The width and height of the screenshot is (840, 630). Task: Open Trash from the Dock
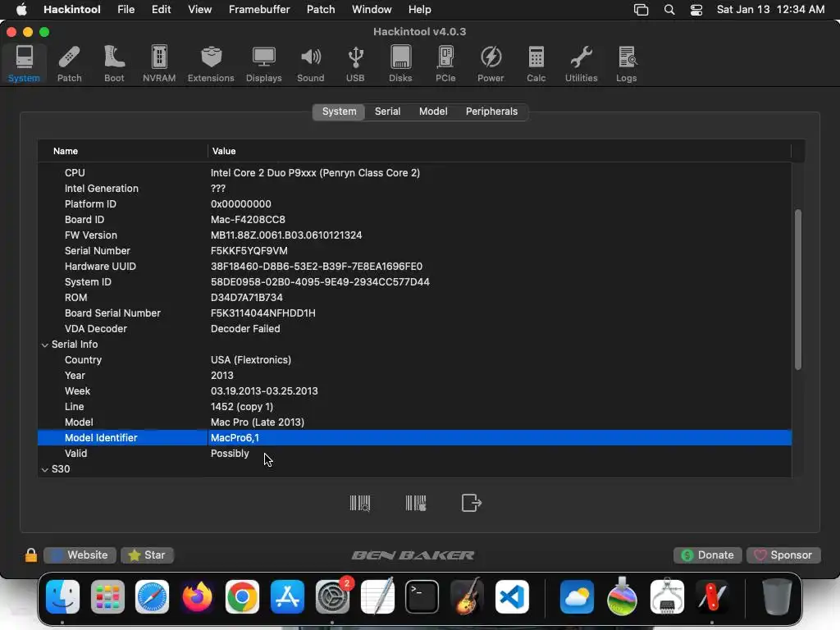click(x=777, y=596)
